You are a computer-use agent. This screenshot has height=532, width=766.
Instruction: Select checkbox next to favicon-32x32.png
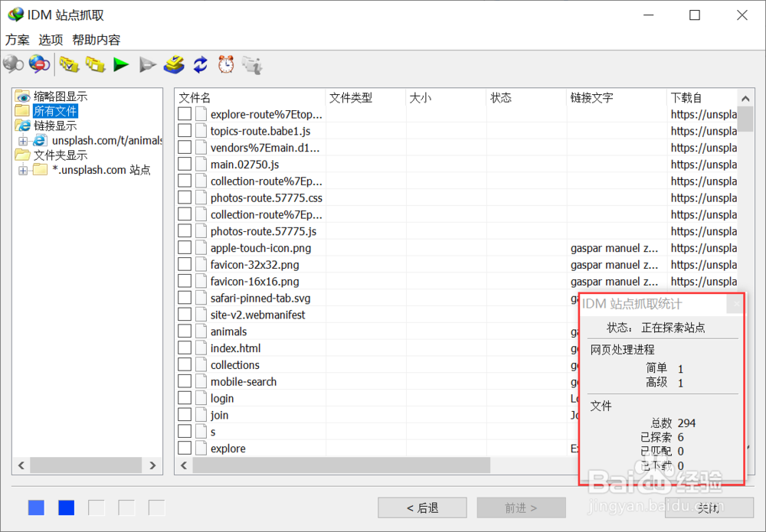pos(185,265)
